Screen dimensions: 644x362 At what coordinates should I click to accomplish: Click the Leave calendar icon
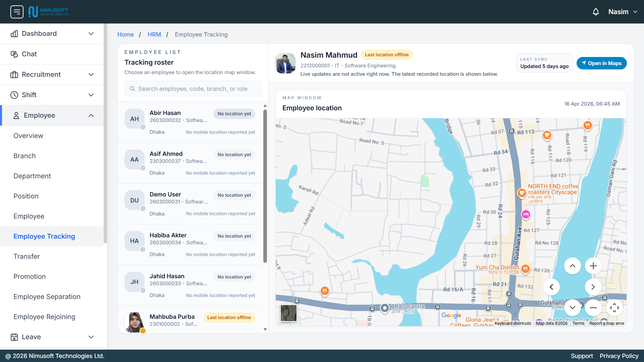[14, 337]
